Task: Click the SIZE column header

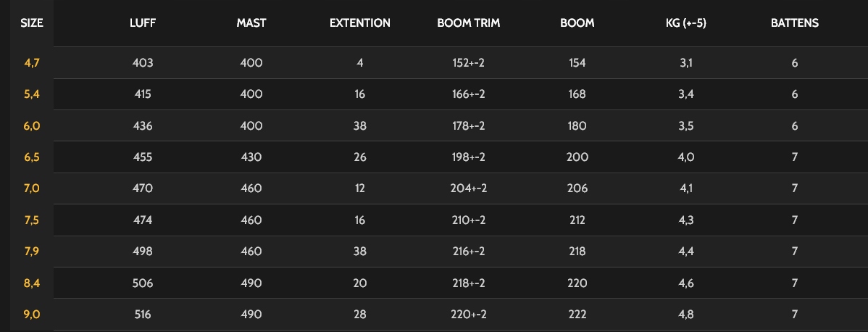Action: 32,23
